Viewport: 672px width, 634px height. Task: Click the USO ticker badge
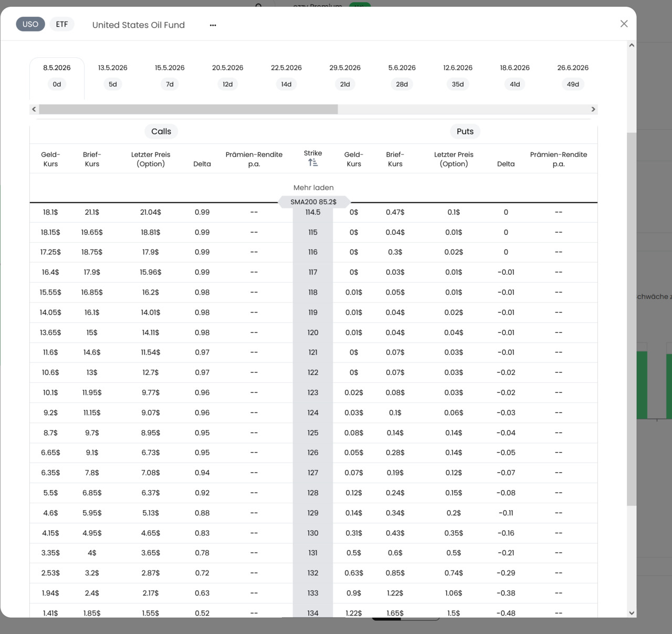tap(30, 24)
